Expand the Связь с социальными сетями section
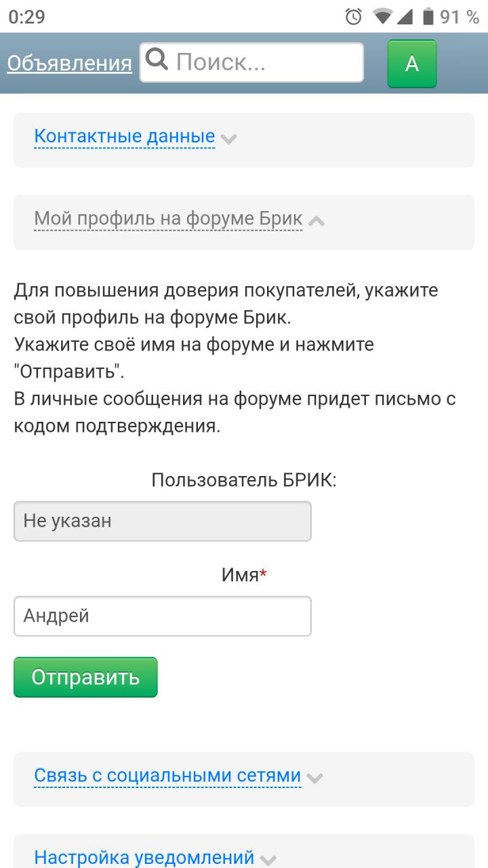Screen dimensions: 488x868 (x=167, y=776)
